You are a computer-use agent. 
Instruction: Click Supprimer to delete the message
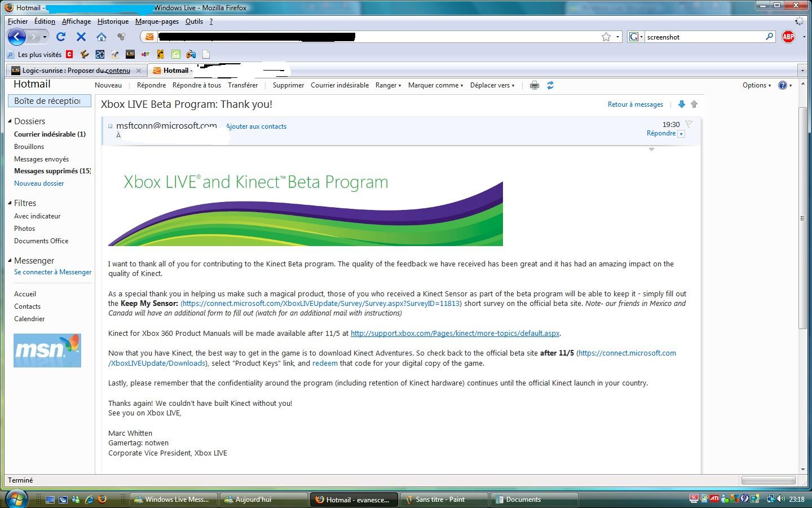click(288, 85)
